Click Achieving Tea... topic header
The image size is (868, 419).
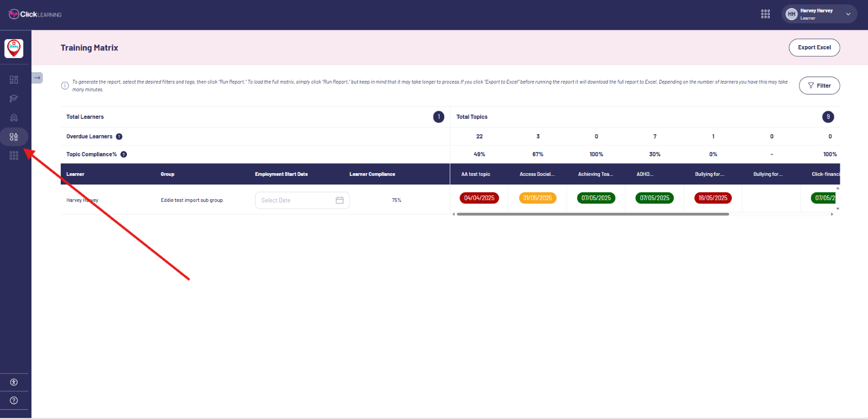pyautogui.click(x=596, y=174)
